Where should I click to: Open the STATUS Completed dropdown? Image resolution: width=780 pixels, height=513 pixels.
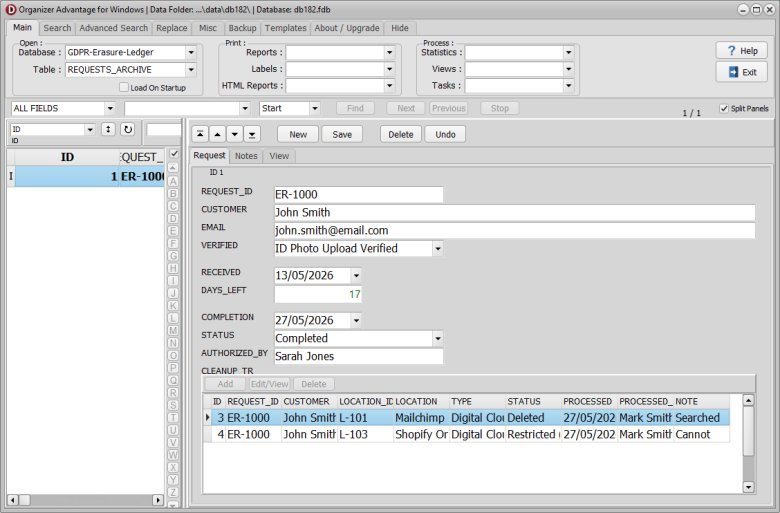tap(438, 338)
